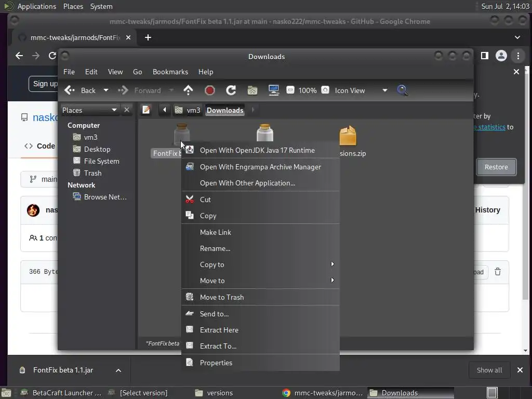The width and height of the screenshot is (532, 399).
Task: Click the Search magnifier icon
Action: (x=403, y=90)
